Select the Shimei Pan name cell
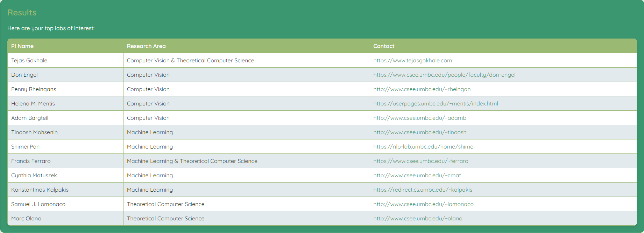644x233 pixels. pos(65,146)
